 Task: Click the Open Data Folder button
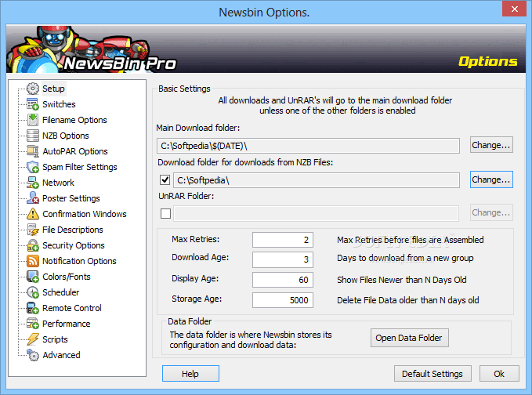point(410,338)
